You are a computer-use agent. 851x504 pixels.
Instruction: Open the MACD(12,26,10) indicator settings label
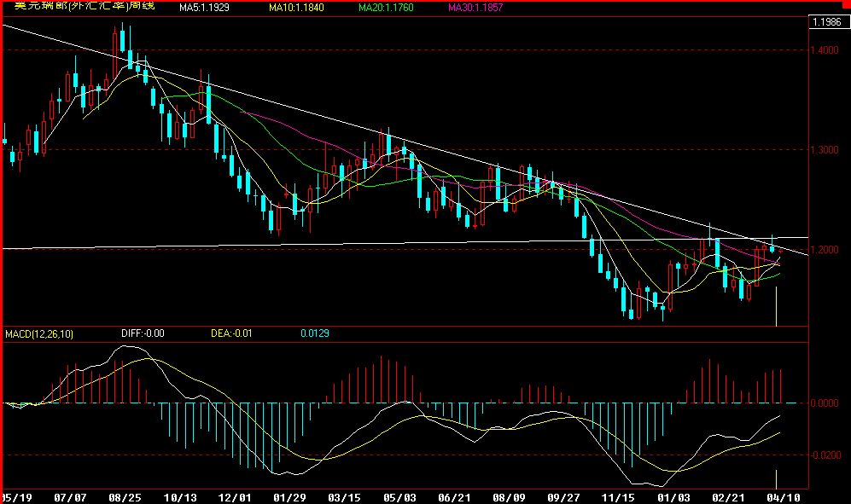(x=39, y=334)
